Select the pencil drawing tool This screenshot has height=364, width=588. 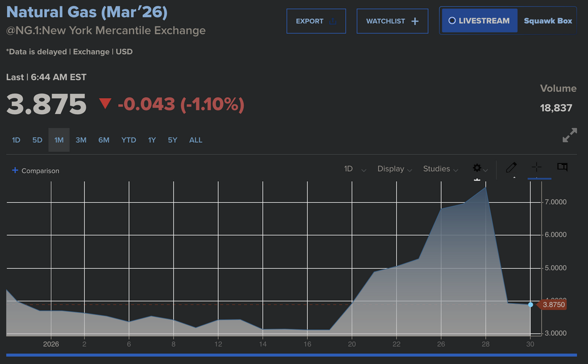coord(511,168)
